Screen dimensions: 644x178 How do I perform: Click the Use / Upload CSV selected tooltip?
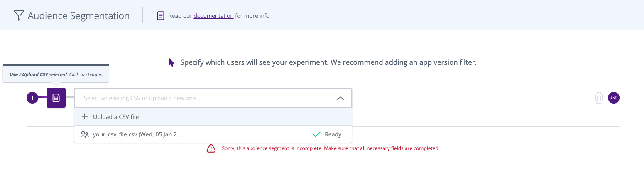56,74
